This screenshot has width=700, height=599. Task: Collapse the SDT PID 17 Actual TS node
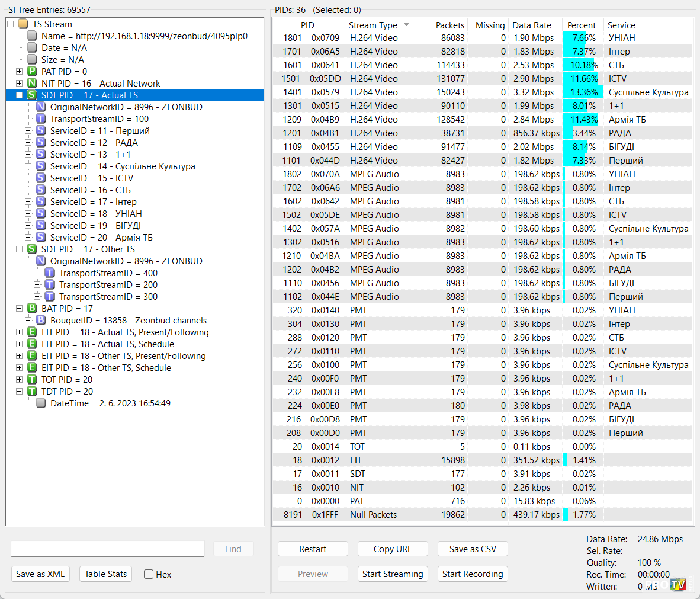(x=19, y=95)
